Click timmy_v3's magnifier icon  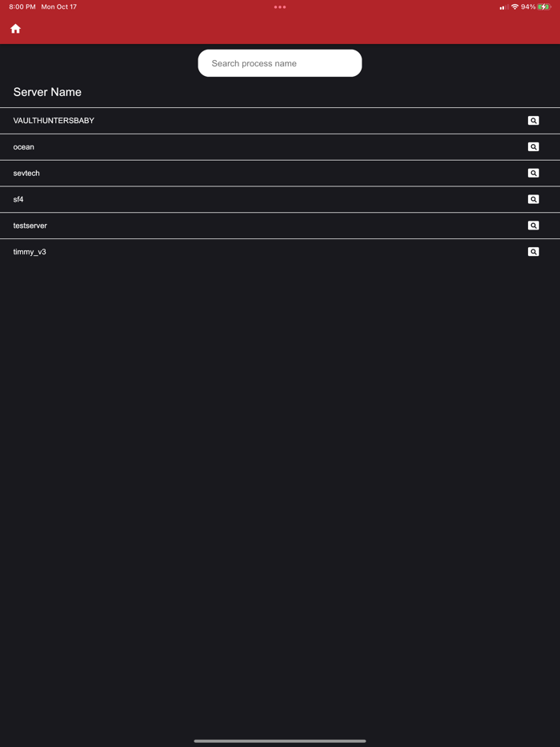tap(533, 251)
